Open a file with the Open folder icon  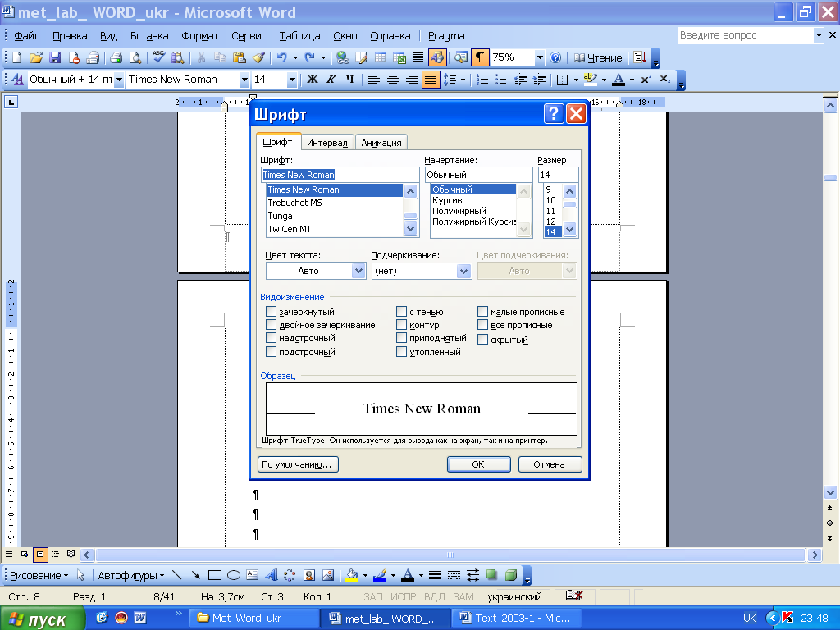[36, 58]
